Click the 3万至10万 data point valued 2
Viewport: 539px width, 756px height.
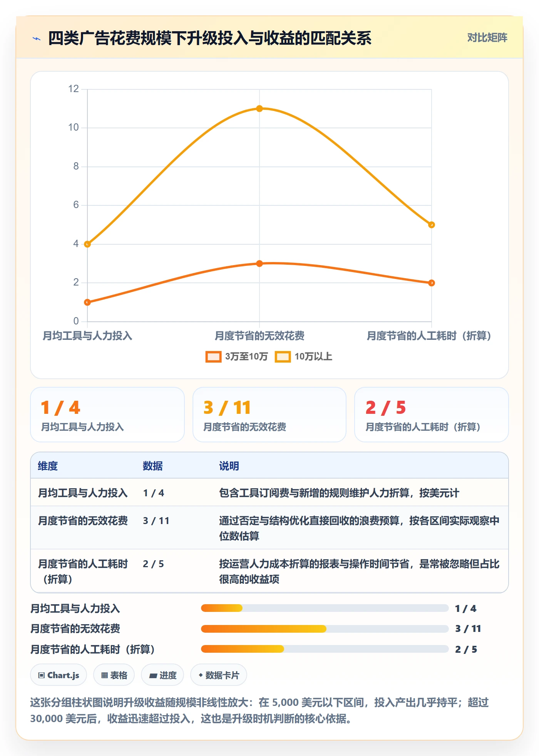(432, 283)
